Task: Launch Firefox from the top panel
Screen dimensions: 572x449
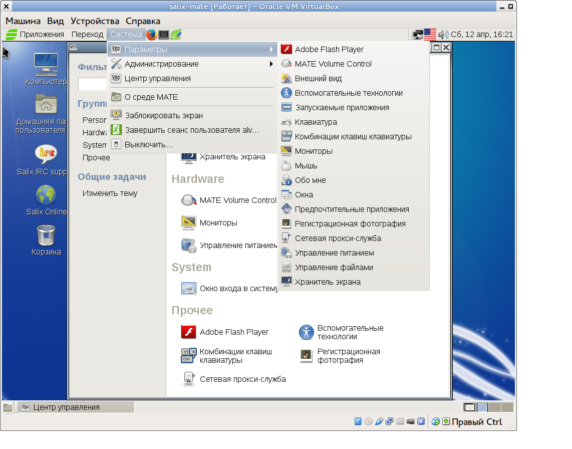Action: coord(151,35)
